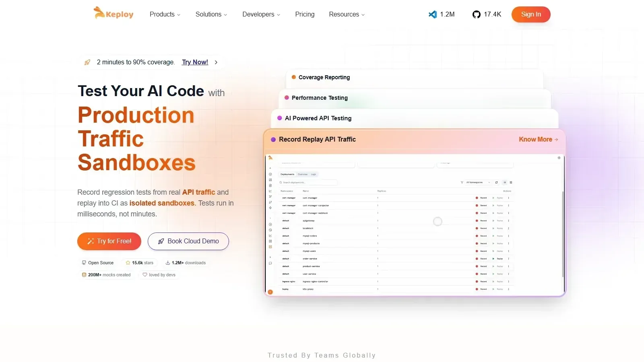Viewport: 644px width, 362px height.
Task: Open the VS Code extension 1.2M icon
Action: point(433,14)
